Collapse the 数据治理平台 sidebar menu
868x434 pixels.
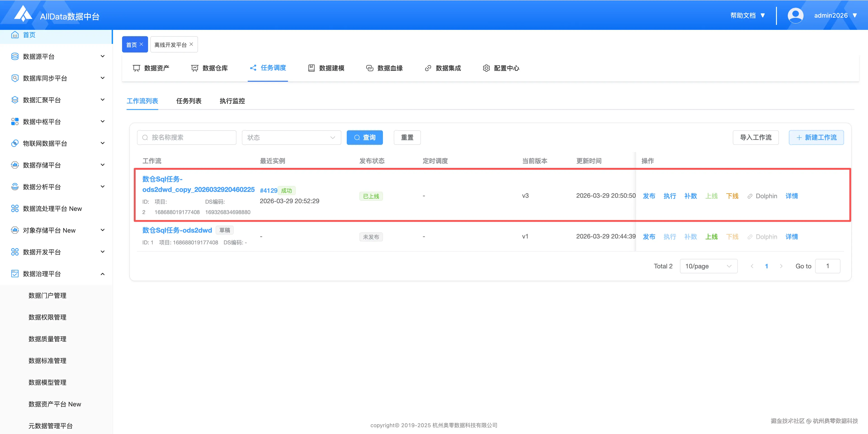pos(102,274)
